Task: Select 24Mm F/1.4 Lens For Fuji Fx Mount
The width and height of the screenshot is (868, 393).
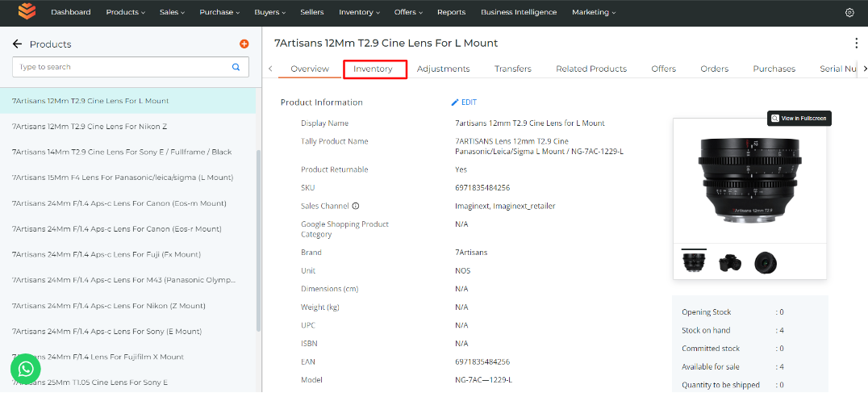Action: [x=128, y=254]
